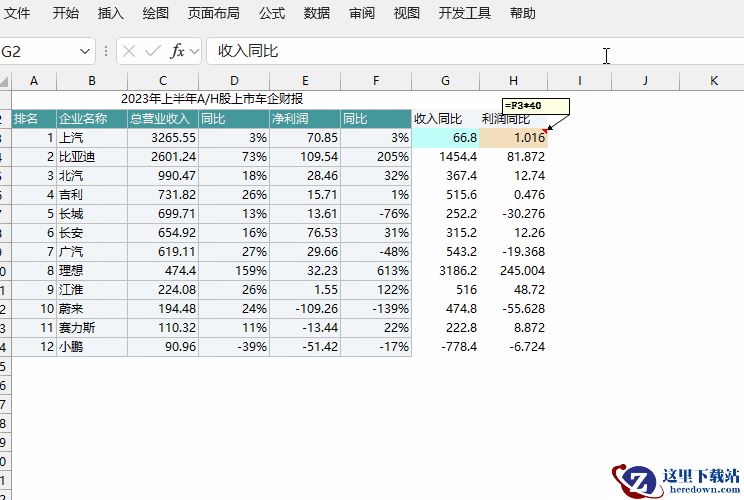This screenshot has height=500, width=744.
Task: Select column A header
Action: click(x=34, y=81)
